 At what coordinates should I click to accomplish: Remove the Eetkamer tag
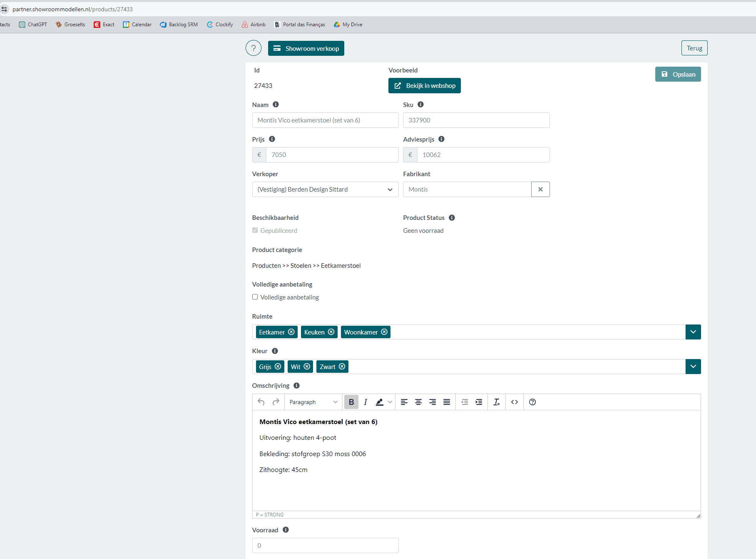(291, 332)
